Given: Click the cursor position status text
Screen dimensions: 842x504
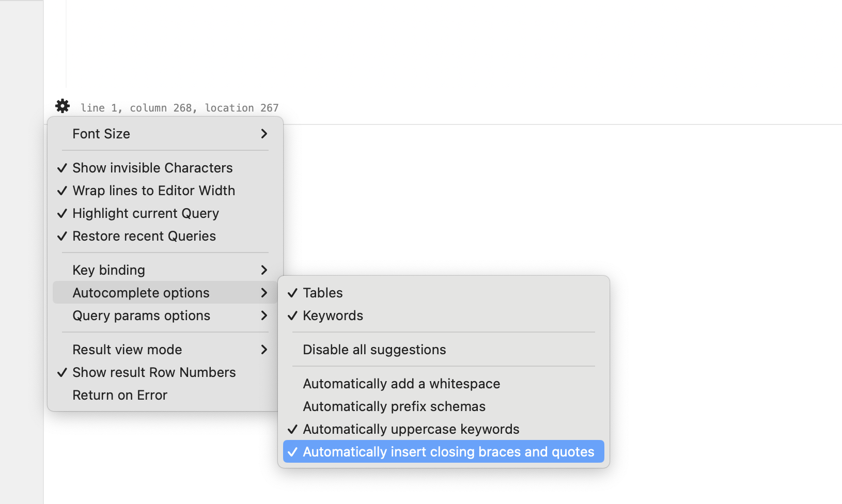Looking at the screenshot, I should tap(180, 107).
